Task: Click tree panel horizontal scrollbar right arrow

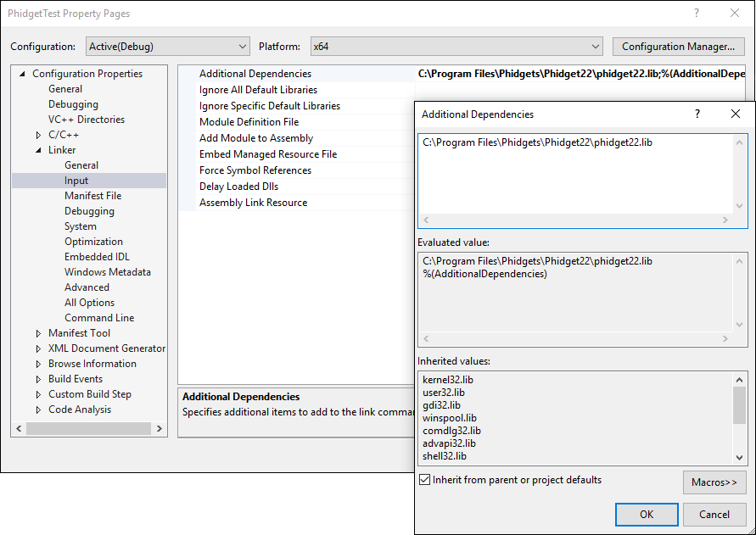Action: (160, 428)
